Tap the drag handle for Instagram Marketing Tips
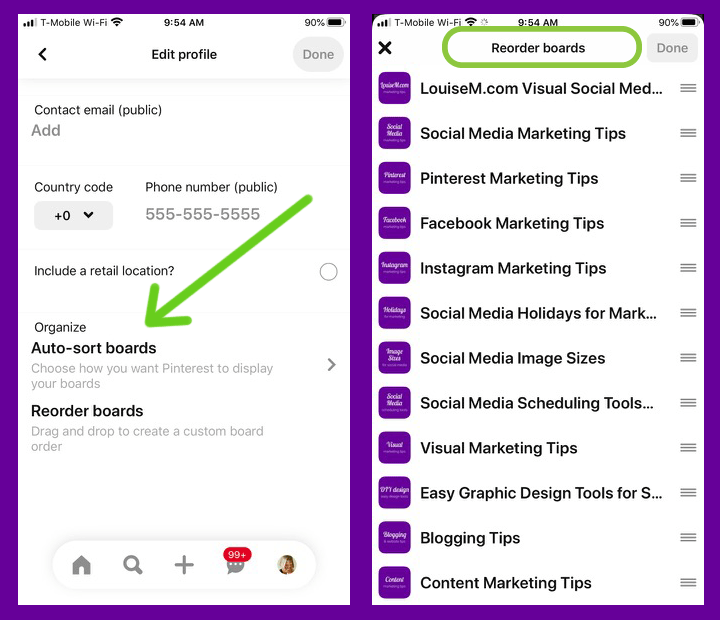720x620 pixels. pyautogui.click(x=688, y=268)
